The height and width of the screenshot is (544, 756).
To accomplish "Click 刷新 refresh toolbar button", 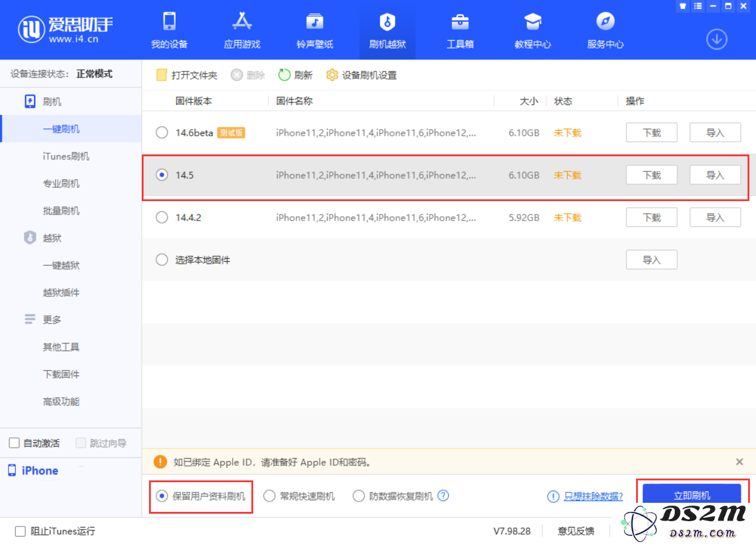I will (295, 75).
